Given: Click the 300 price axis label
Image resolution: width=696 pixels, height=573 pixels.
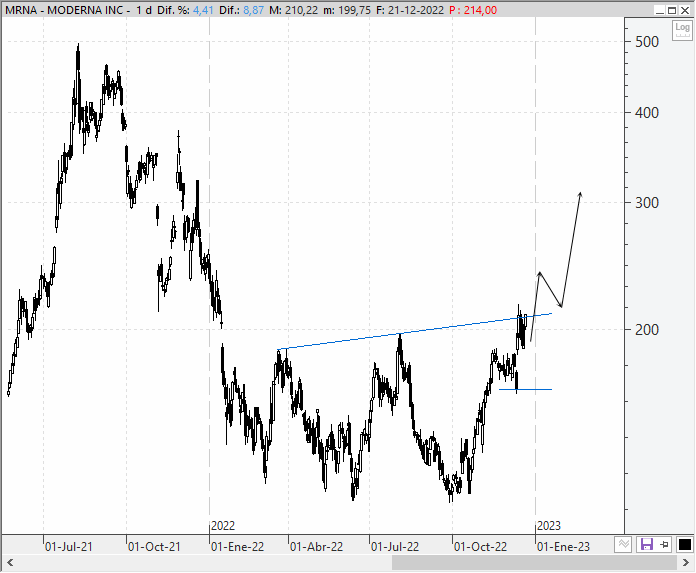Looking at the screenshot, I should pyautogui.click(x=647, y=203).
